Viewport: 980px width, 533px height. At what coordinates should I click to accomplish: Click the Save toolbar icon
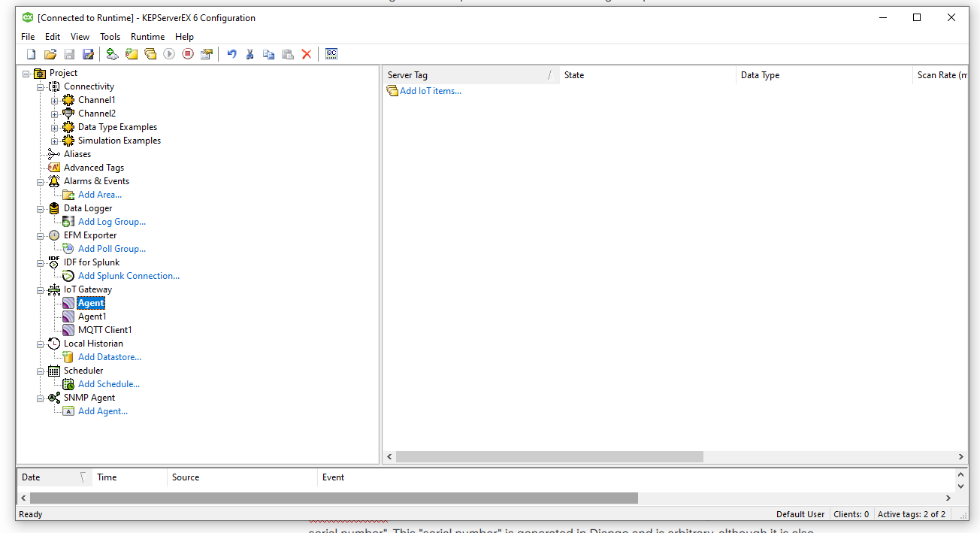point(69,54)
